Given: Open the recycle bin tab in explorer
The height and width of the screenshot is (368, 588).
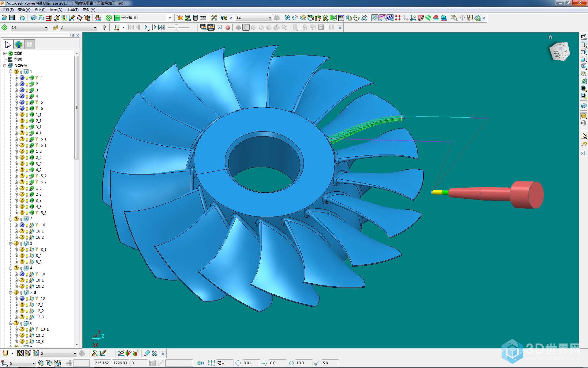Looking at the screenshot, I should click(x=29, y=44).
